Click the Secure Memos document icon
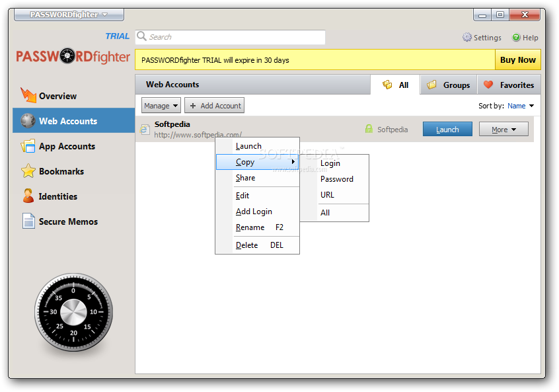The image size is (559, 392). coord(28,221)
